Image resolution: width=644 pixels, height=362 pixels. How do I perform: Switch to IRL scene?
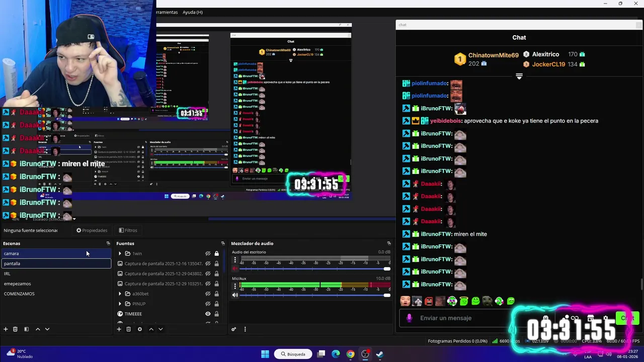point(56,274)
